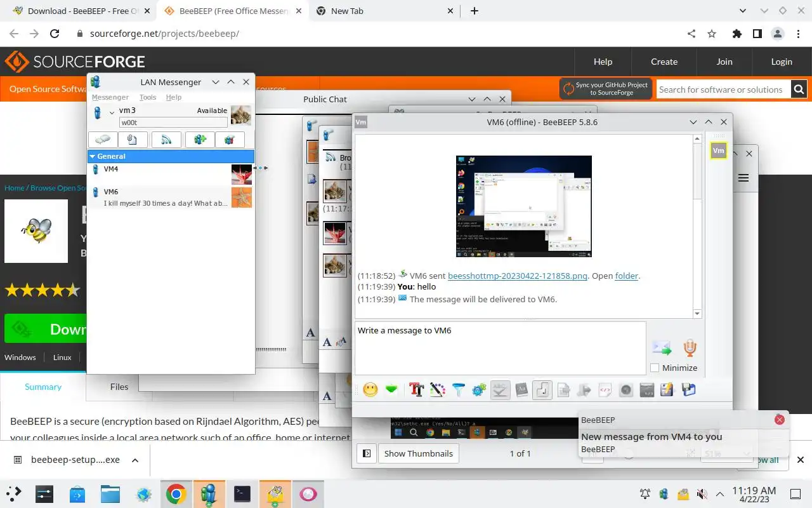Toggle the dictionary word completer icon
This screenshot has width=812, height=508.
tap(521, 390)
